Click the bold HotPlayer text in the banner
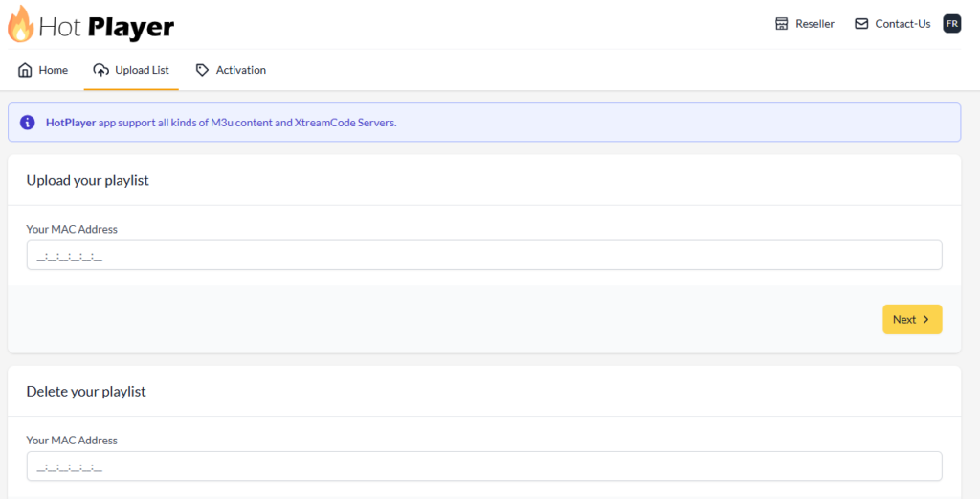980x499 pixels. (x=71, y=123)
